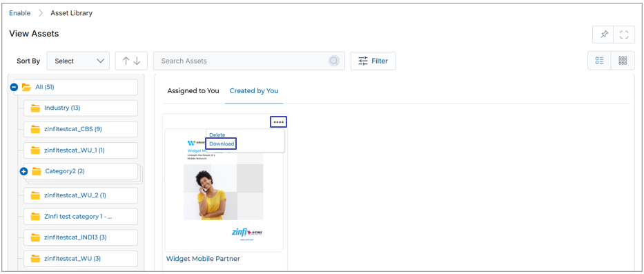The image size is (644, 274).
Task: Switch to grid view layout
Action: point(623,61)
